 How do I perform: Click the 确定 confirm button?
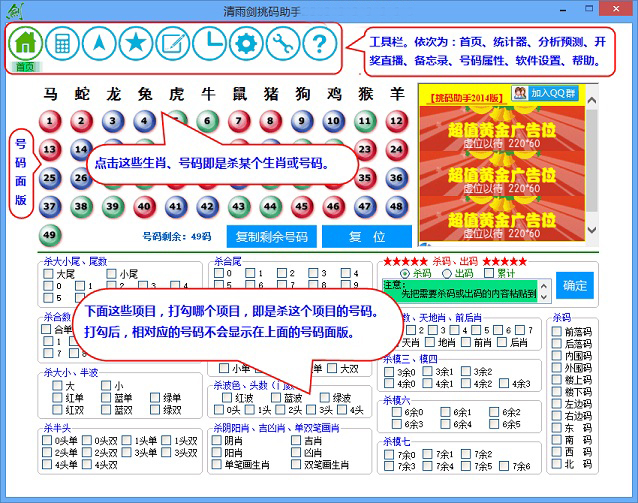(x=575, y=285)
